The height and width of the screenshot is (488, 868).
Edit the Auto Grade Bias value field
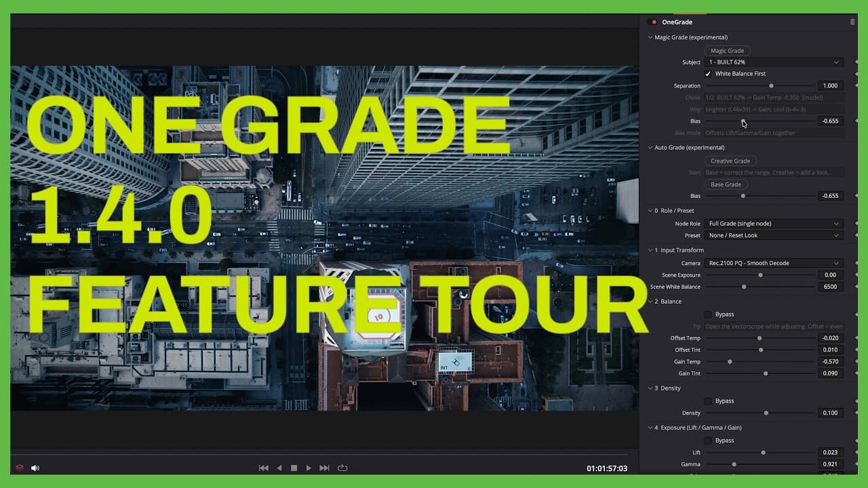(829, 196)
